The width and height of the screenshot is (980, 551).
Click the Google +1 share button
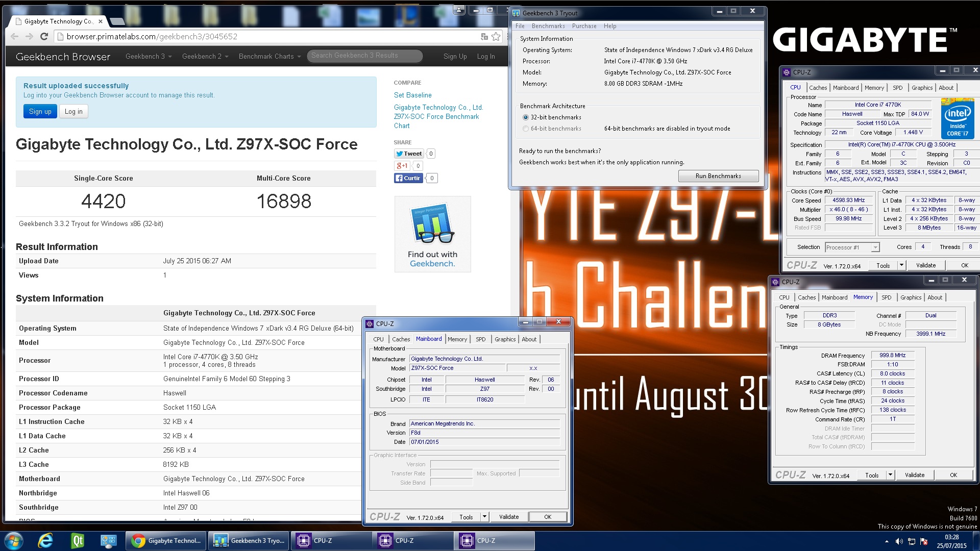tap(402, 166)
